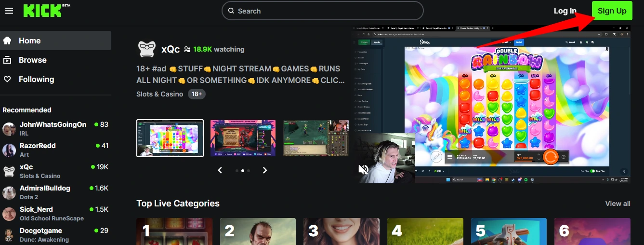
Task: Open category card number 1
Action: coord(174,231)
